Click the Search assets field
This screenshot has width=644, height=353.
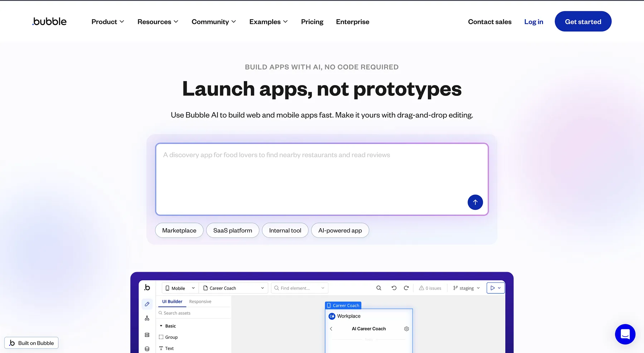click(x=193, y=313)
